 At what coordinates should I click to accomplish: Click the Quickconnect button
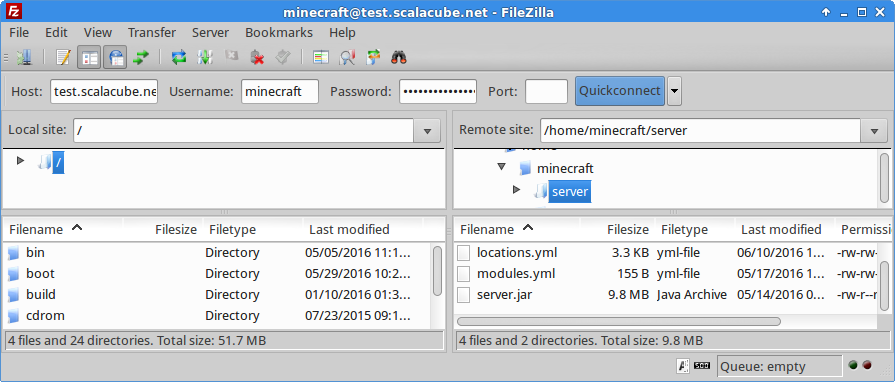(620, 91)
